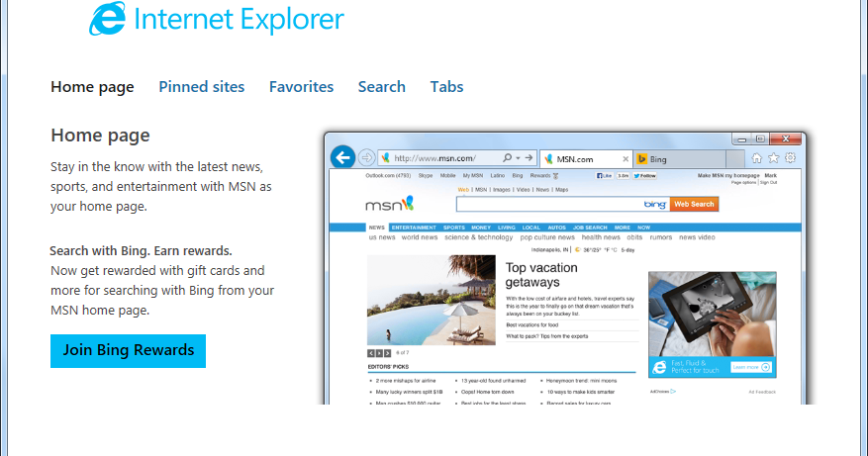
Task: Click the Internet Explorer logo icon
Action: point(108,18)
